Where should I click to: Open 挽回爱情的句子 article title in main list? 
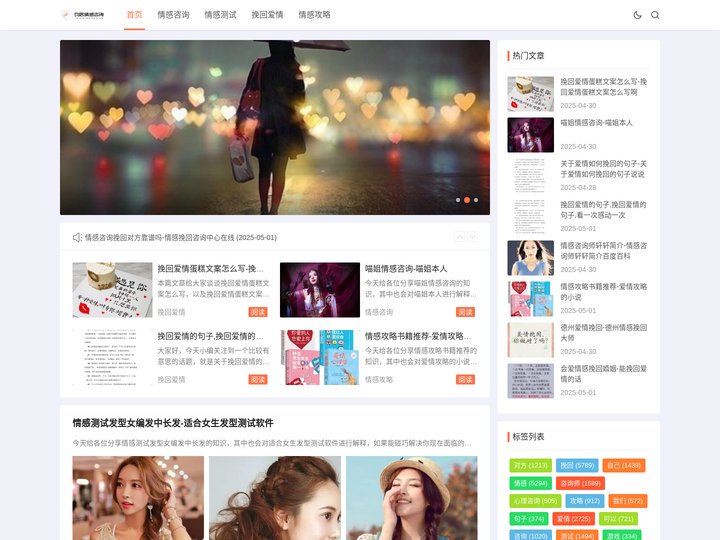[x=211, y=336]
